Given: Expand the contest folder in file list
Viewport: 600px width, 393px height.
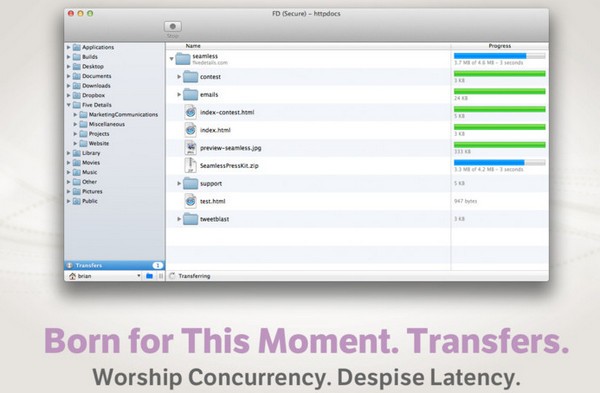Looking at the screenshot, I should pyautogui.click(x=179, y=77).
